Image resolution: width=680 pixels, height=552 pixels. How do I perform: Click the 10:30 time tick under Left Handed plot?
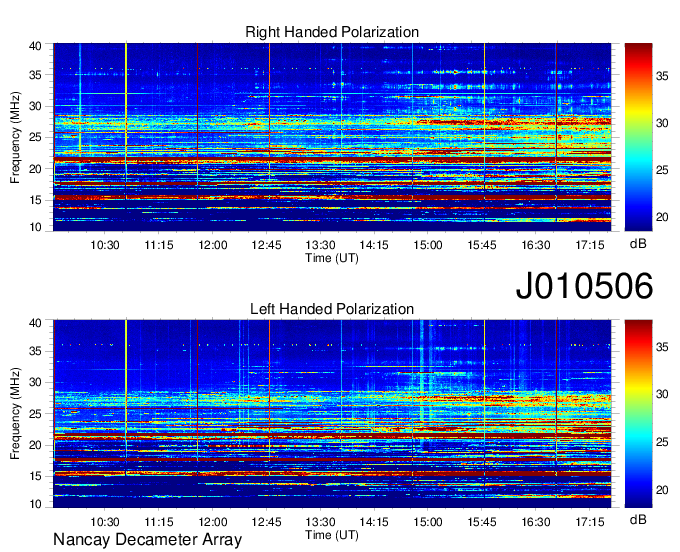click(105, 522)
